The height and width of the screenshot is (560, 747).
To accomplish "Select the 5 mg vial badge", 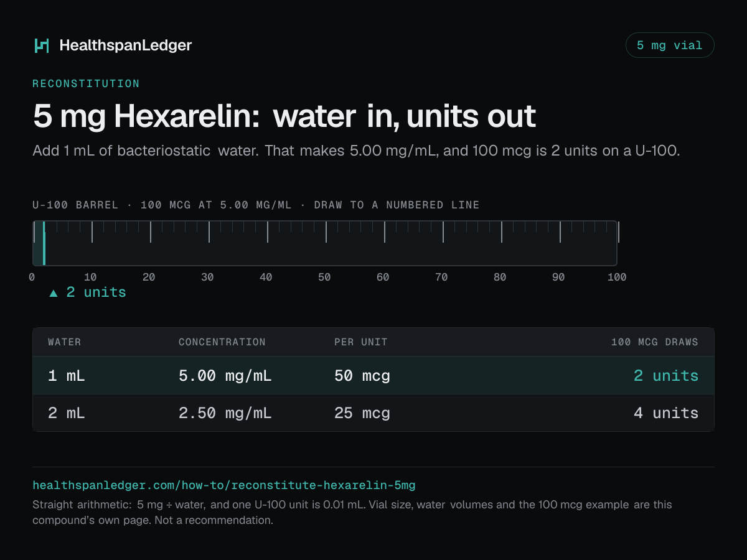I will 670,45.
